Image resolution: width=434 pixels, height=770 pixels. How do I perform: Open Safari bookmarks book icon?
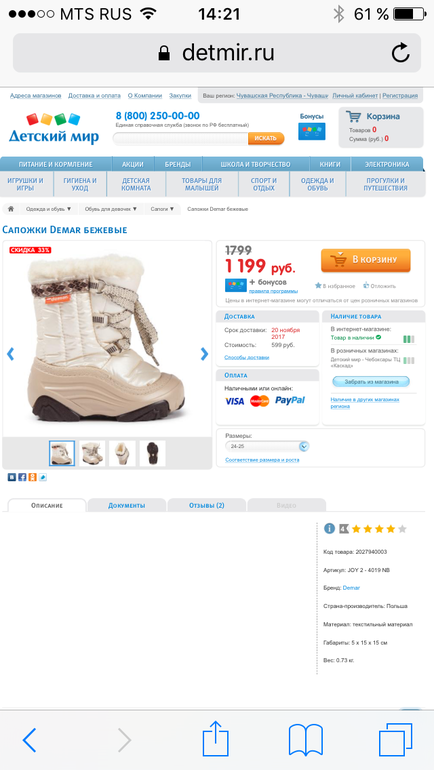pos(306,740)
